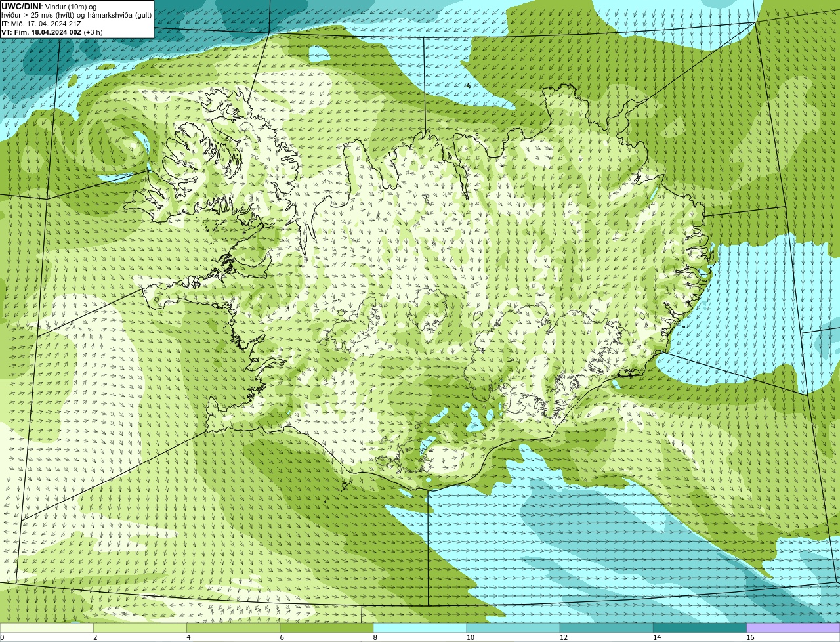The image size is (840, 642).
Task: Click the 8–10 m/s light cyan swatch
Action: (x=420, y=628)
